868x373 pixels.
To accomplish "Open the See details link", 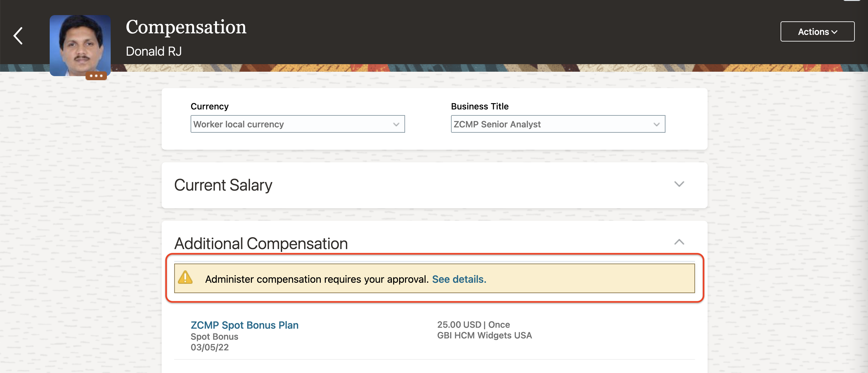I will coord(459,279).
